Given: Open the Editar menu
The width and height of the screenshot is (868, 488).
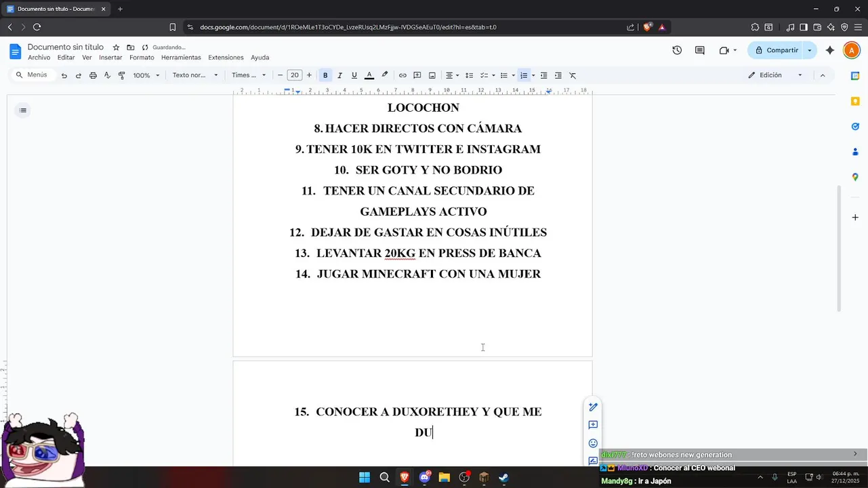Looking at the screenshot, I should pyautogui.click(x=66, y=58).
